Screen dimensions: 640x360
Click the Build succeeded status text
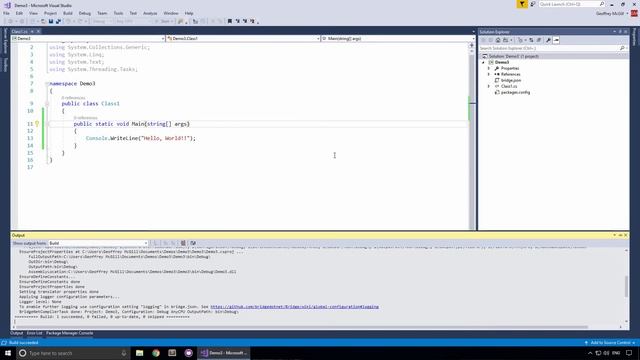23,343
